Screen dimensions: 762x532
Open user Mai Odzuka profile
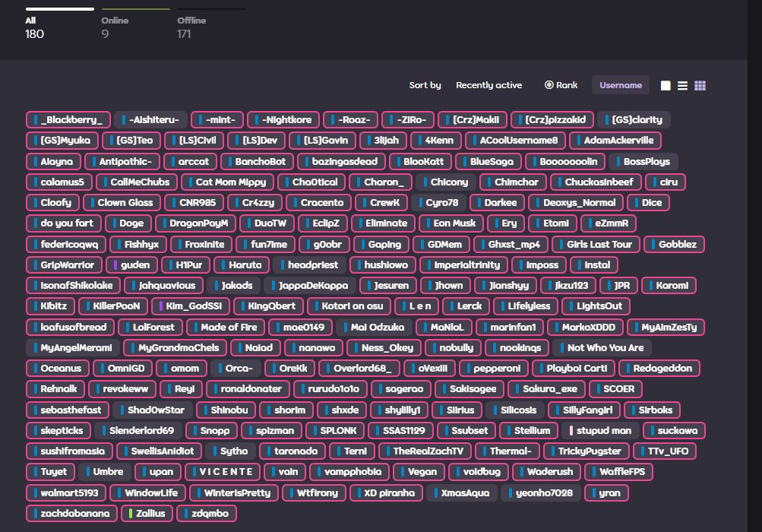[375, 328]
